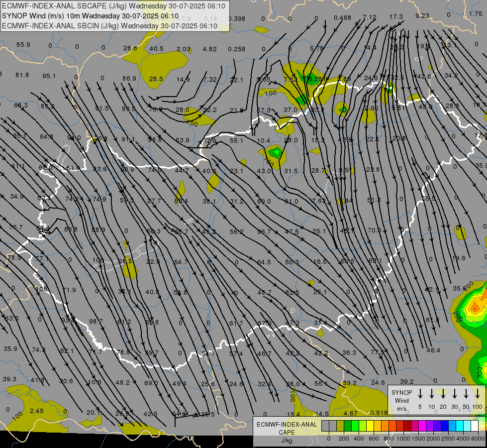Select the white swatch ending CAPE scale

475,426
